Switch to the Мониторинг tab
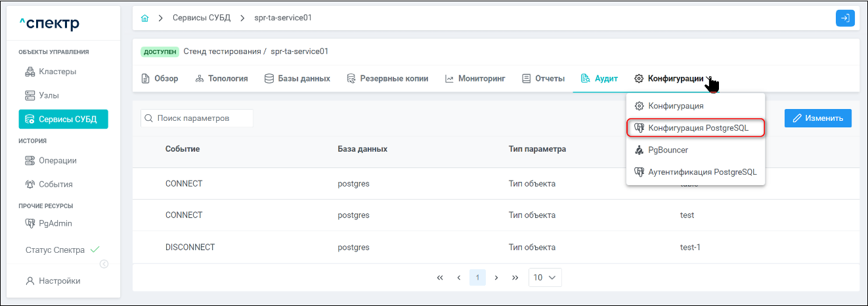The width and height of the screenshot is (868, 306). click(475, 79)
